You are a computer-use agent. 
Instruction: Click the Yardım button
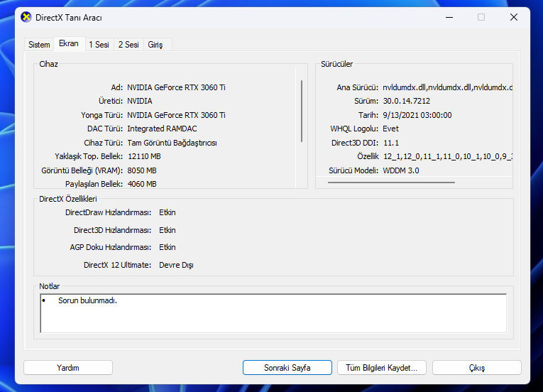coord(68,367)
